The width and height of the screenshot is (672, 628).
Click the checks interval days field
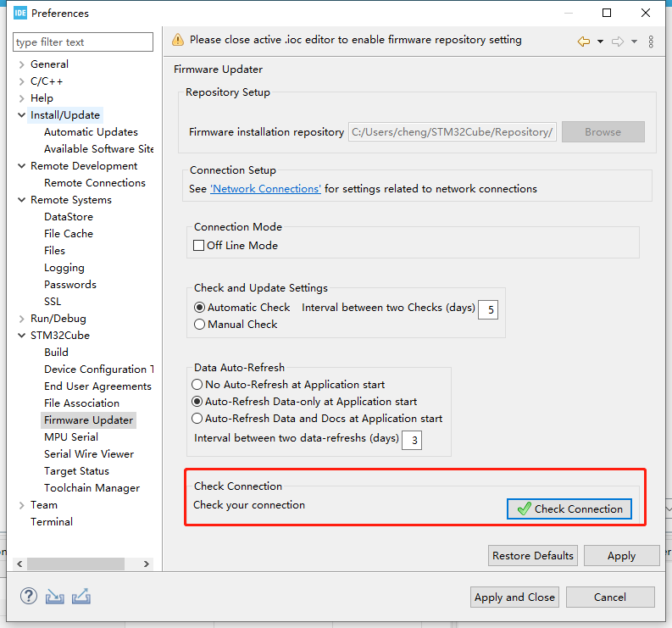pos(488,309)
